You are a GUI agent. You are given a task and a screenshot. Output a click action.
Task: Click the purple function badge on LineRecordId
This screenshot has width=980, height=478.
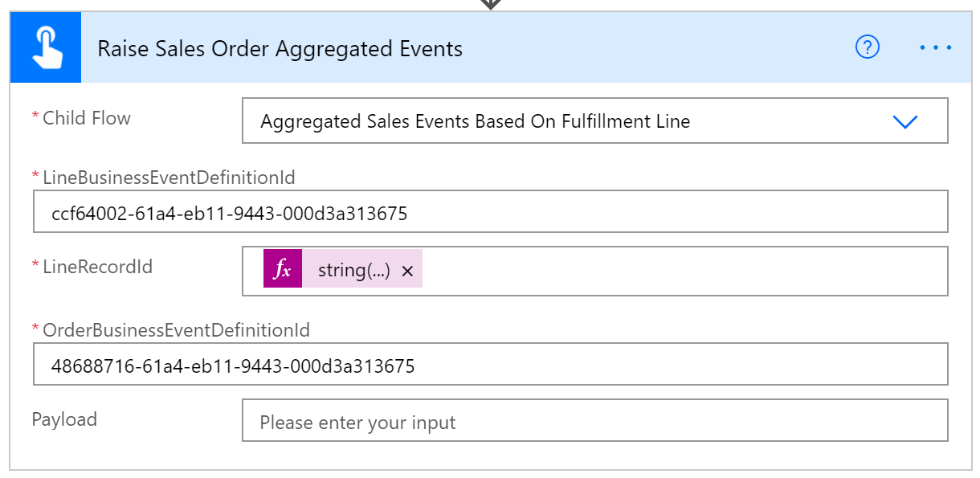281,270
